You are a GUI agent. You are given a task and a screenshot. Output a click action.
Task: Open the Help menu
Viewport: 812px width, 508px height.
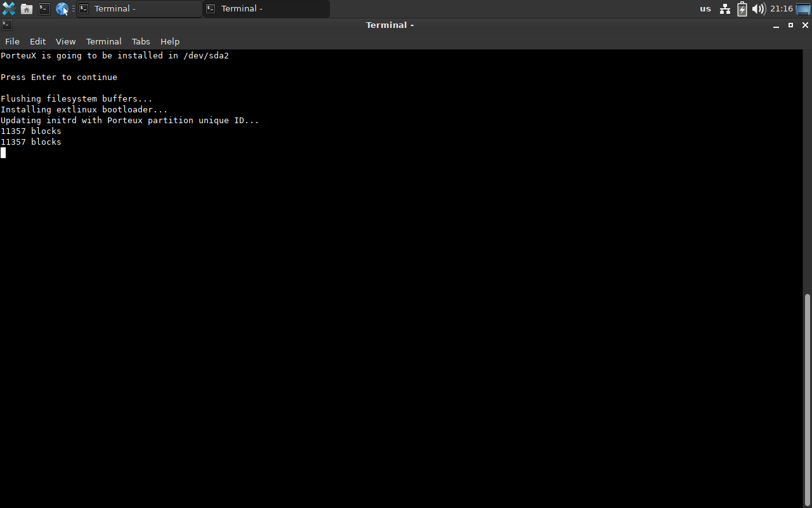pos(169,41)
